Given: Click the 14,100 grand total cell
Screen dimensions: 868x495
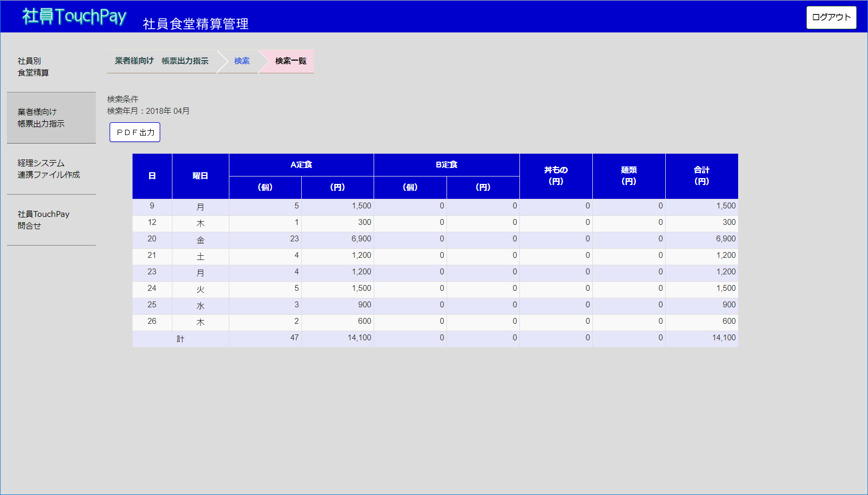Looking at the screenshot, I should pos(702,339).
